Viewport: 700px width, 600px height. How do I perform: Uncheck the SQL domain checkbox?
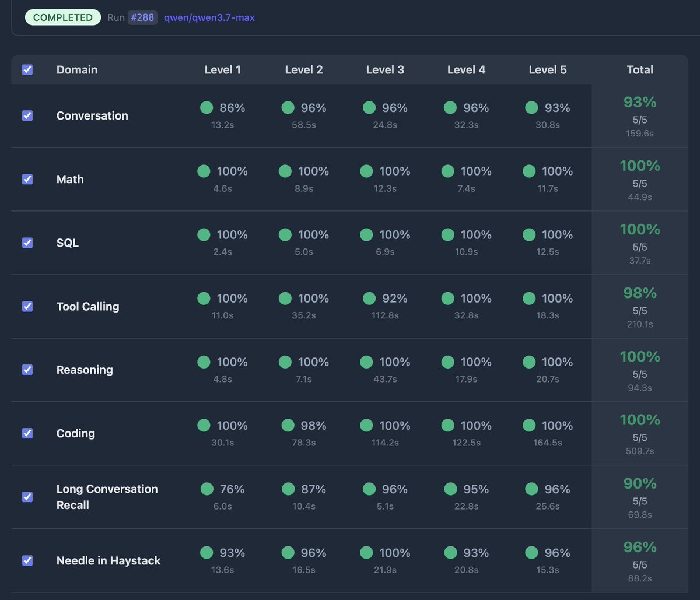pyautogui.click(x=27, y=243)
